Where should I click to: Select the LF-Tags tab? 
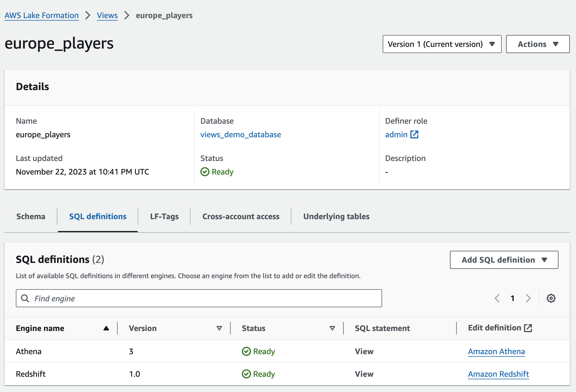[164, 216]
